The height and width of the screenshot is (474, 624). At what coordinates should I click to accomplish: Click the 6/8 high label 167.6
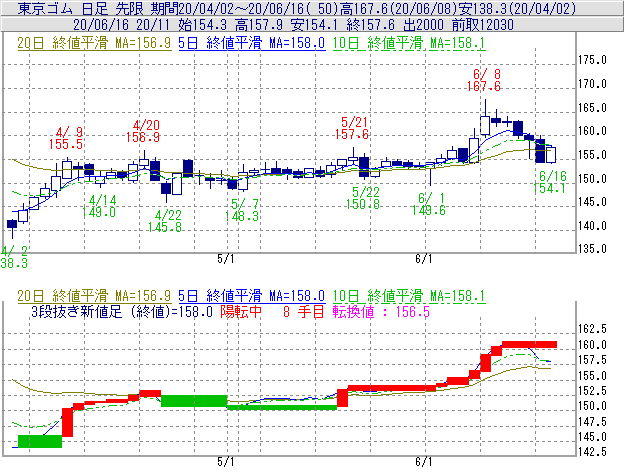point(485,87)
